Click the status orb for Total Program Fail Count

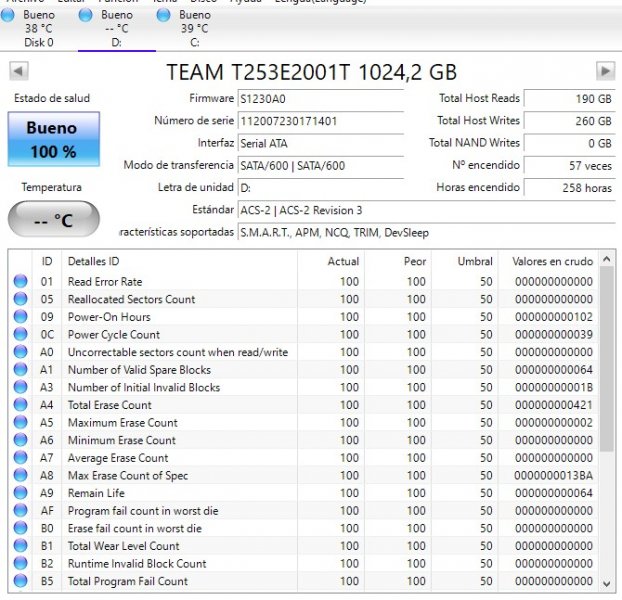point(20,581)
